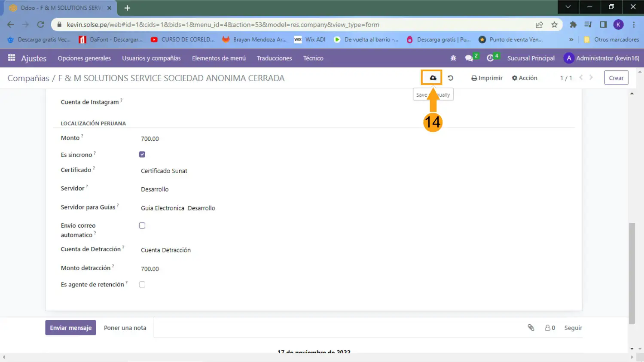The width and height of the screenshot is (644, 362).
Task: Click the Certificado Sunat field
Action: point(164,171)
